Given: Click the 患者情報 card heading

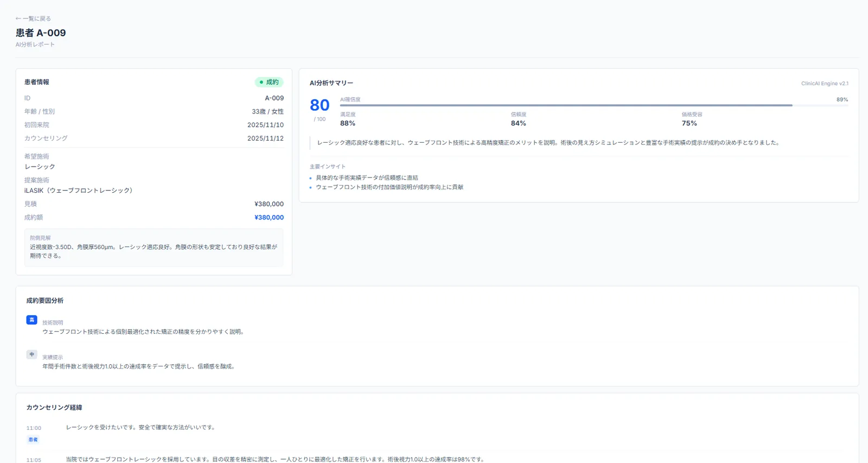Looking at the screenshot, I should tap(37, 82).
